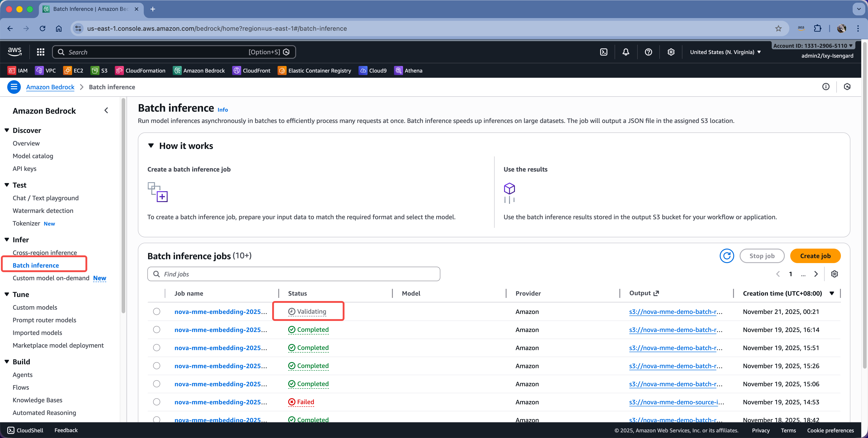Select the Validating job radio button
868x438 pixels.
tap(157, 311)
